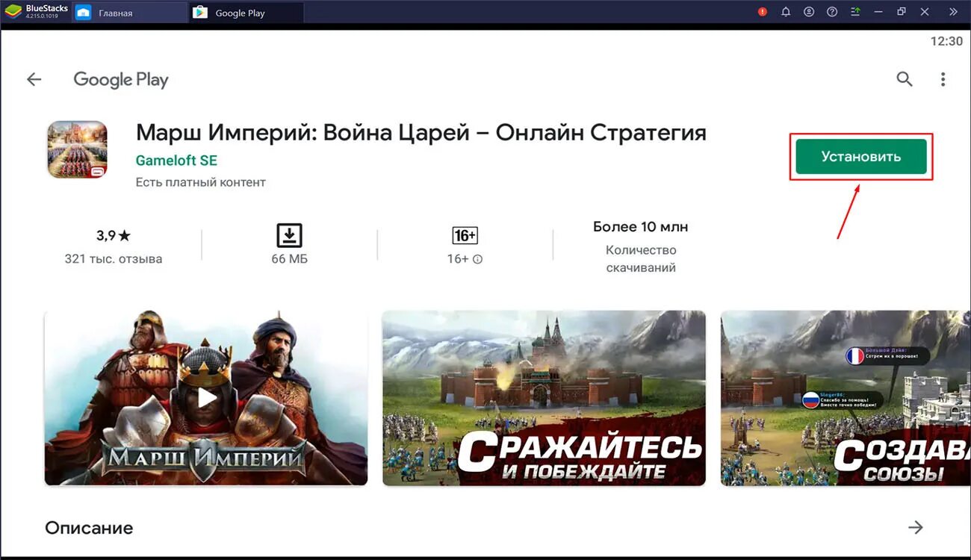Open the red alert indicator in title bar
The width and height of the screenshot is (971, 560).
coord(763,12)
